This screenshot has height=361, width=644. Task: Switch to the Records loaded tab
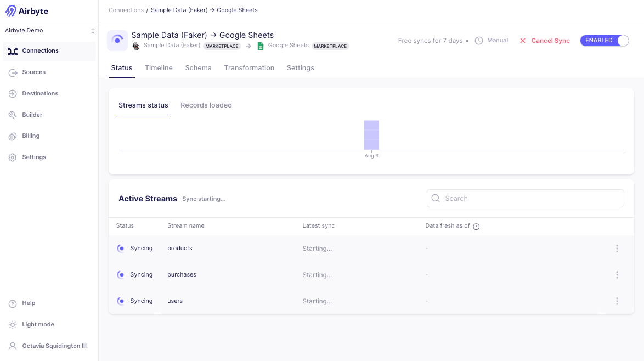click(206, 105)
